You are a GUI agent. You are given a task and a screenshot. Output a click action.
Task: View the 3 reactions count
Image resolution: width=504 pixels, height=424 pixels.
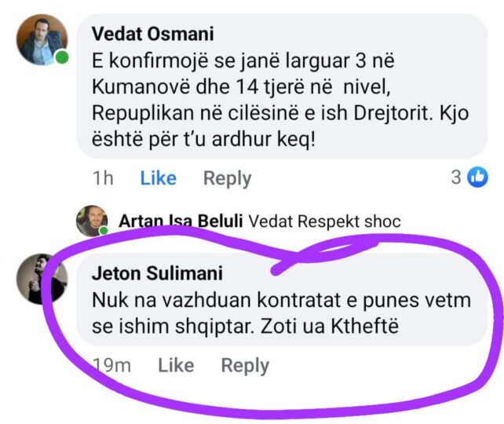pyautogui.click(x=455, y=178)
